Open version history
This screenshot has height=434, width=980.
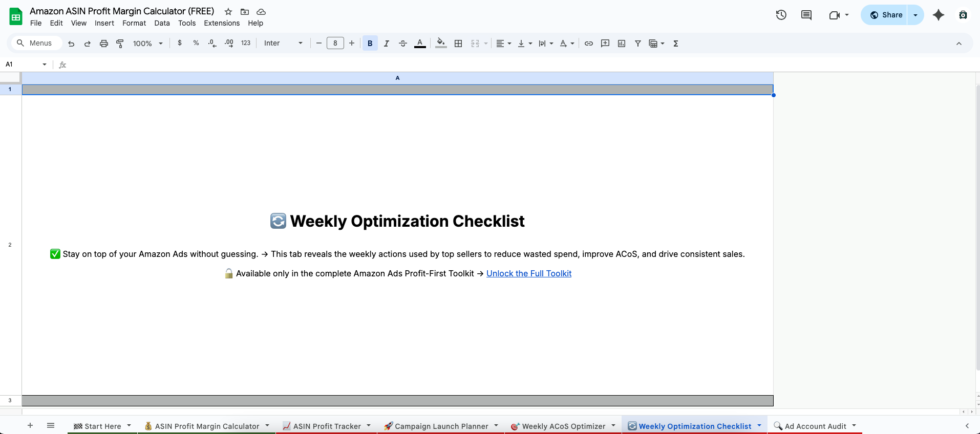pyautogui.click(x=781, y=15)
